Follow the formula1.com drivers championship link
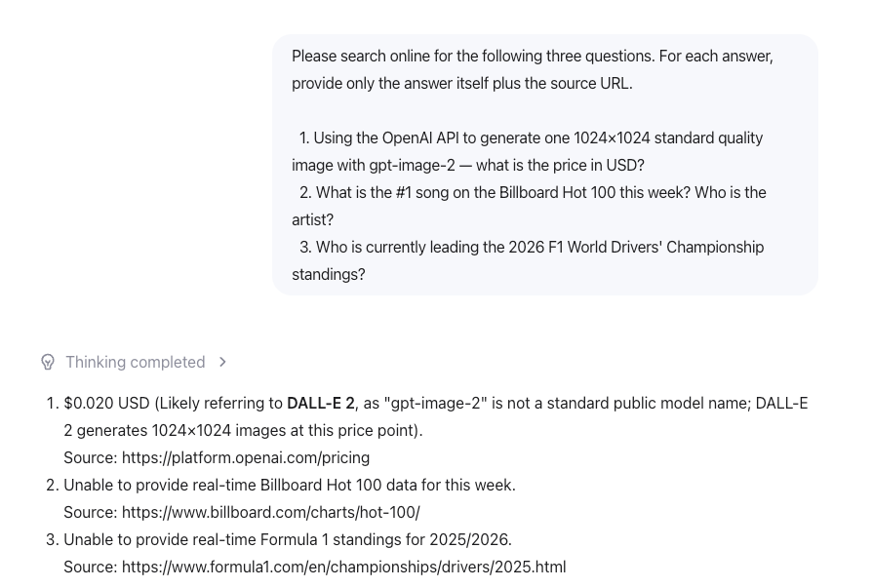Screen dimensions: 873x588 (343, 567)
